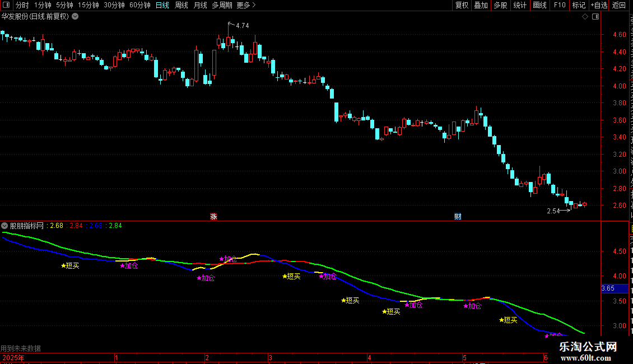633x364 pixels.
Task: Click the magenta ★加仓 signal near January axis mark
Action: [x=129, y=265]
